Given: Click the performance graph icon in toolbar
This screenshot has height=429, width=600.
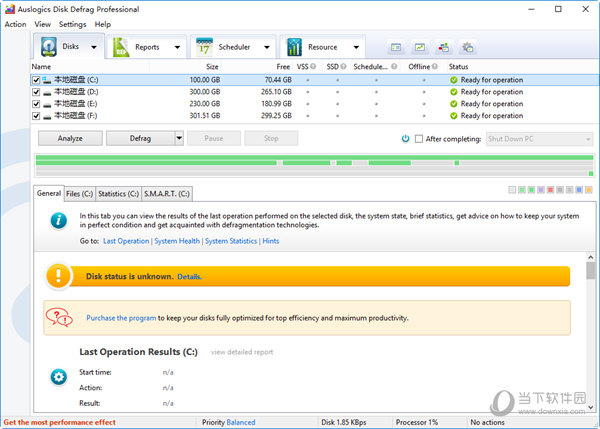Looking at the screenshot, I should coord(420,47).
